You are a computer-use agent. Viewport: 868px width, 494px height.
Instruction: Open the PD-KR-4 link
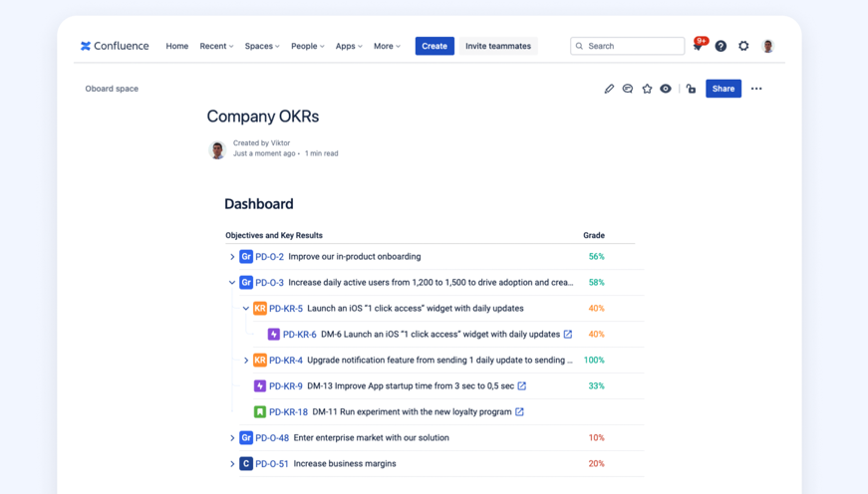(x=286, y=361)
